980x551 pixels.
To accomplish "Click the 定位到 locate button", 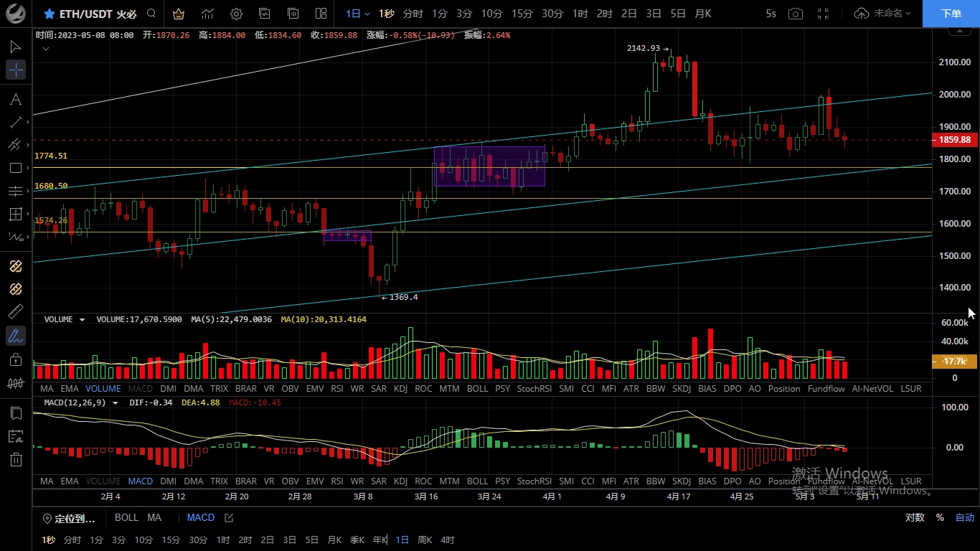I will [69, 518].
